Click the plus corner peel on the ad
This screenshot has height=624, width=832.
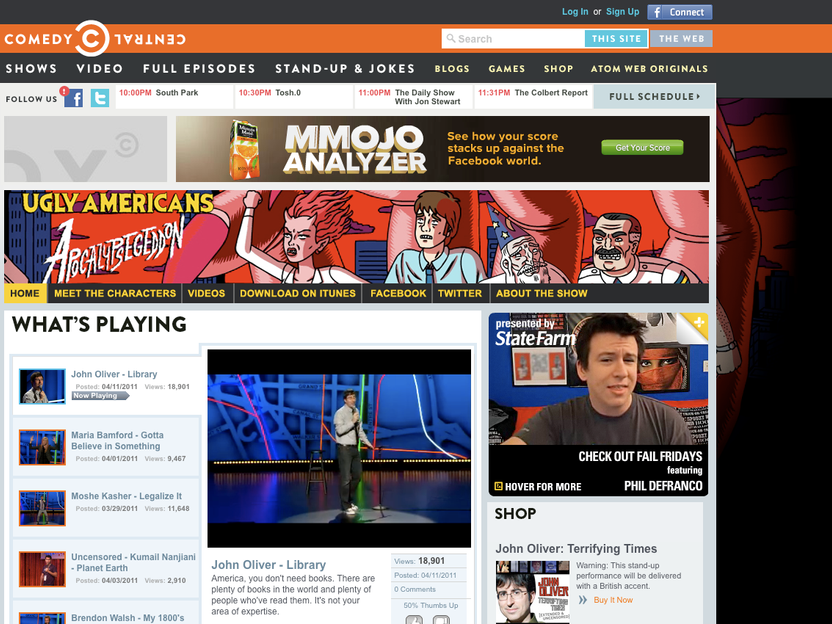696,324
